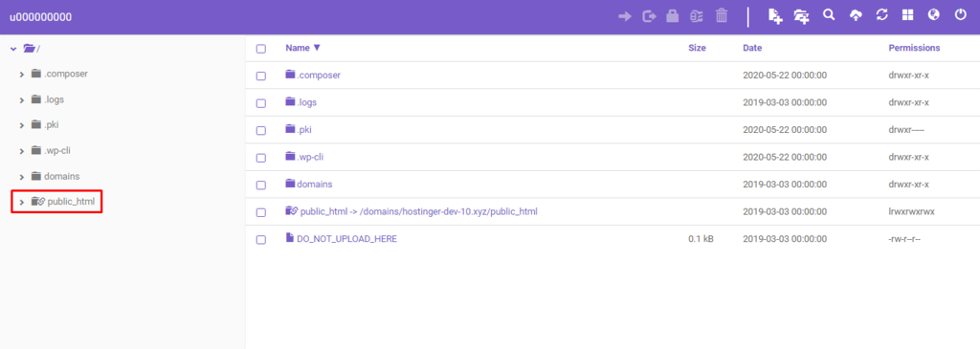
Task: Select .composer label in sidebar tree
Action: tap(66, 74)
